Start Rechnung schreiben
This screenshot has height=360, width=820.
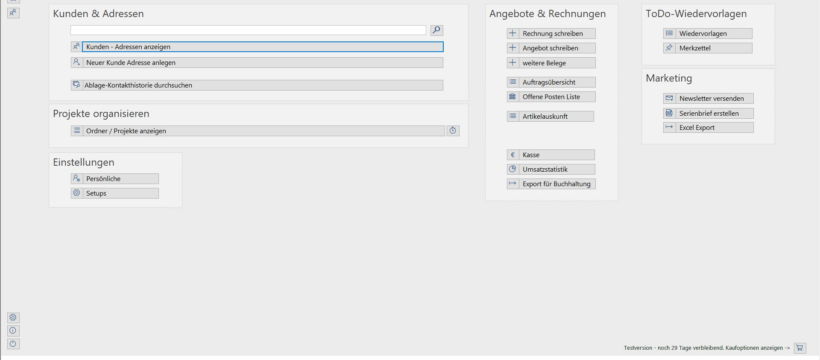[557, 33]
